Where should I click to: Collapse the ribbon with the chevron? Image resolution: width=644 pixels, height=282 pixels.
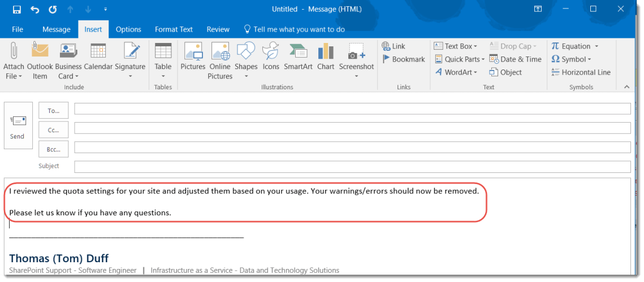point(626,86)
